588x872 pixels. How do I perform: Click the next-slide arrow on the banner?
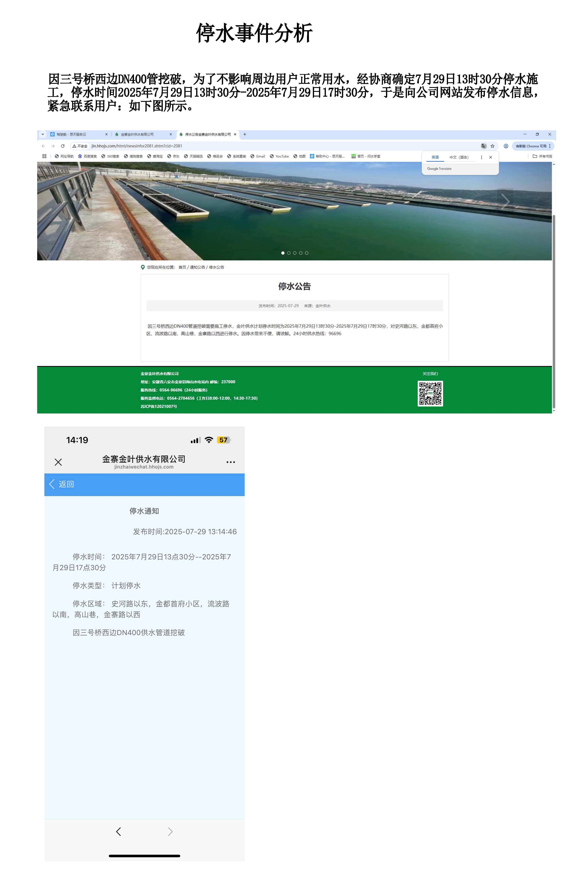505,201
